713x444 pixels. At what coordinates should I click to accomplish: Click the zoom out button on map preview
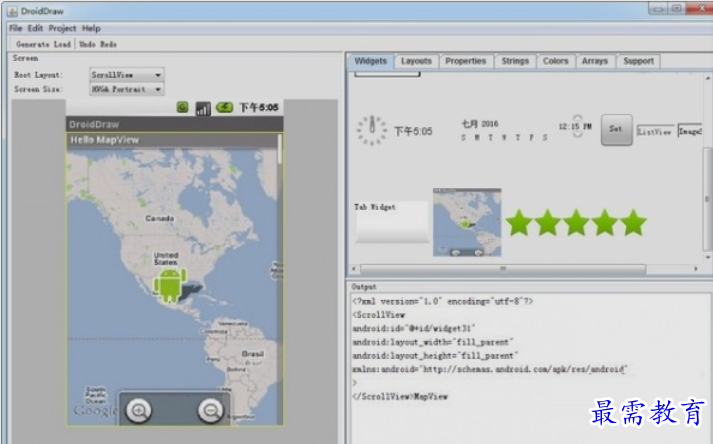(x=211, y=411)
